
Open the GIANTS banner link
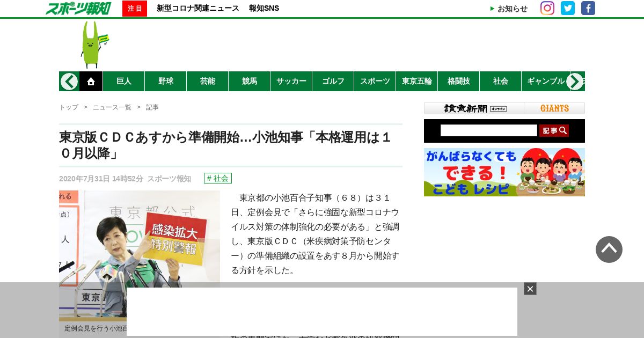coord(554,108)
